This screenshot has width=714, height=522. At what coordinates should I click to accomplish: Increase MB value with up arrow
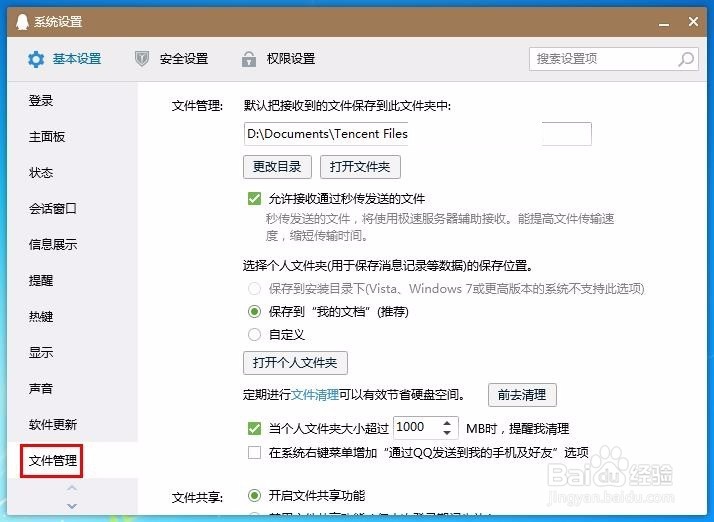(447, 422)
